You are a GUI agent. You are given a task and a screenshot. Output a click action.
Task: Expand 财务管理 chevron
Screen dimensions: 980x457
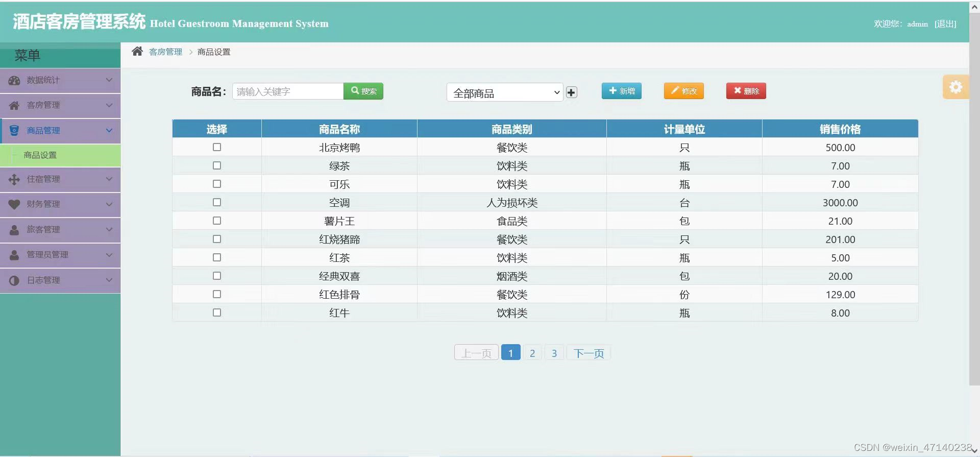pos(109,204)
